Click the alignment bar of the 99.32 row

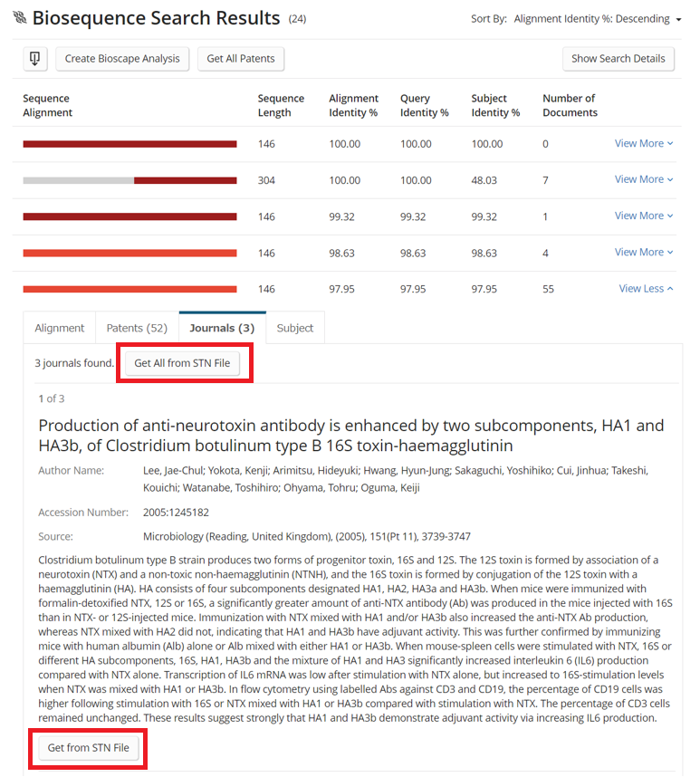coord(129,216)
